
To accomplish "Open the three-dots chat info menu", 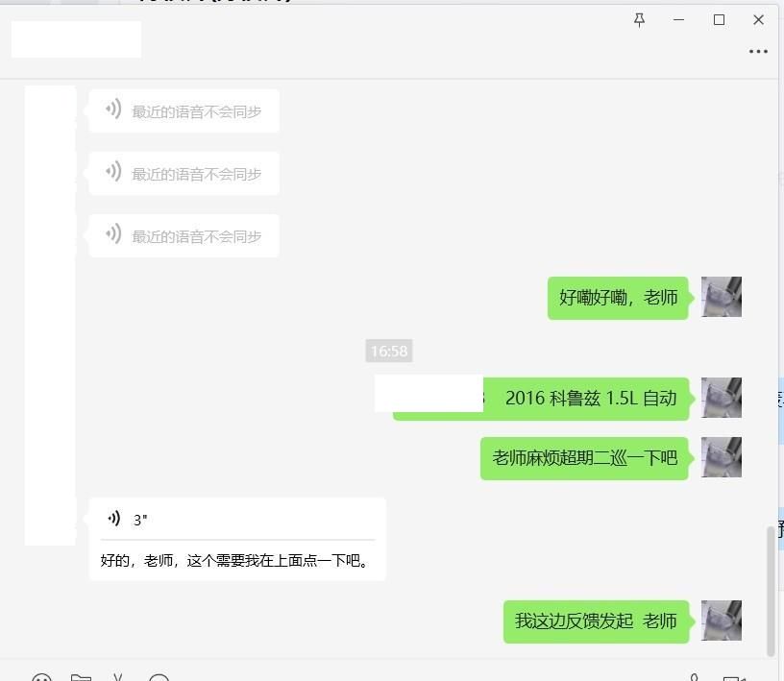I will (758, 51).
